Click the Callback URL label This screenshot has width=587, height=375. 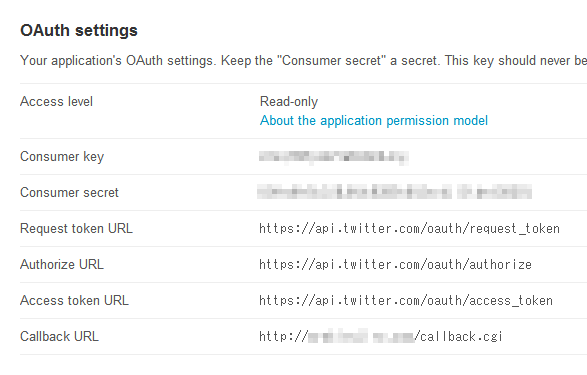[60, 336]
